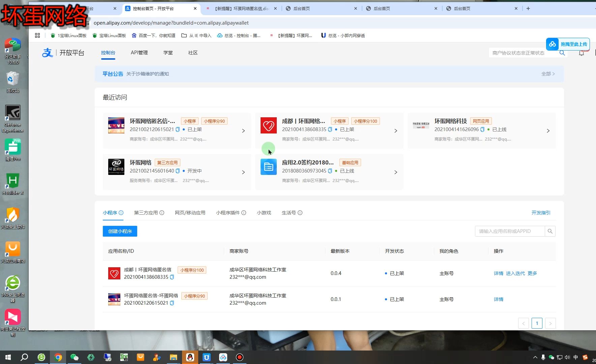Screen dimensions: 596x364
Task: Expand the 全部 announcements link
Action: 548,74
